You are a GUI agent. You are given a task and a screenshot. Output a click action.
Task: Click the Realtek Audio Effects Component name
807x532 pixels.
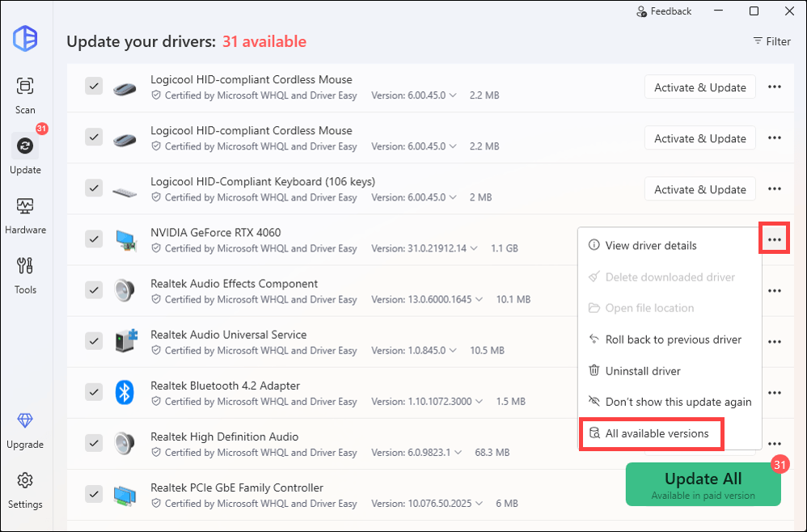click(x=234, y=284)
